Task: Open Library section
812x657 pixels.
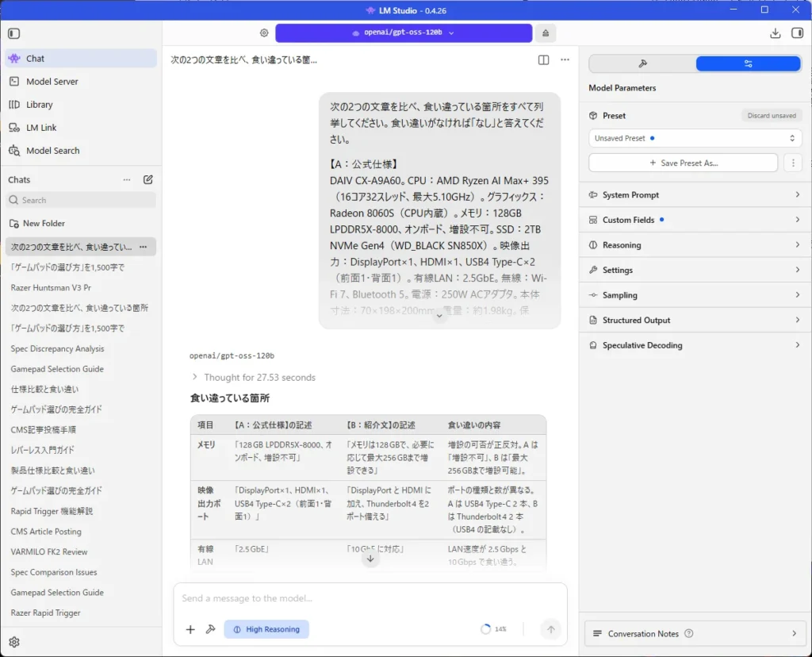Action: 82,105
